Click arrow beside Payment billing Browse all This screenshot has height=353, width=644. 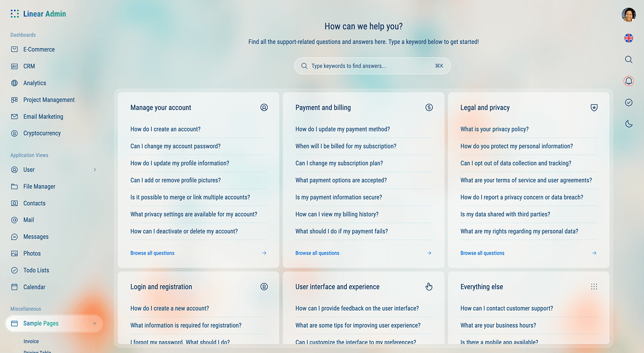click(429, 253)
